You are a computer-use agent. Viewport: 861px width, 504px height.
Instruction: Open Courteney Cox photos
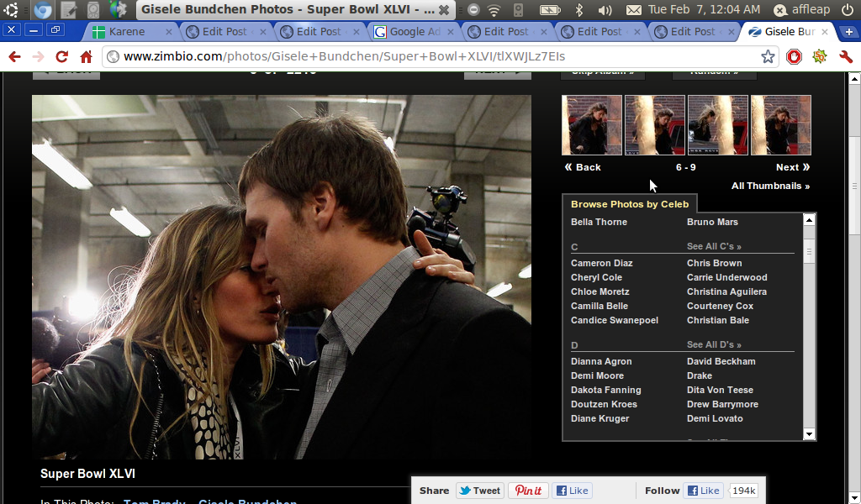(720, 306)
